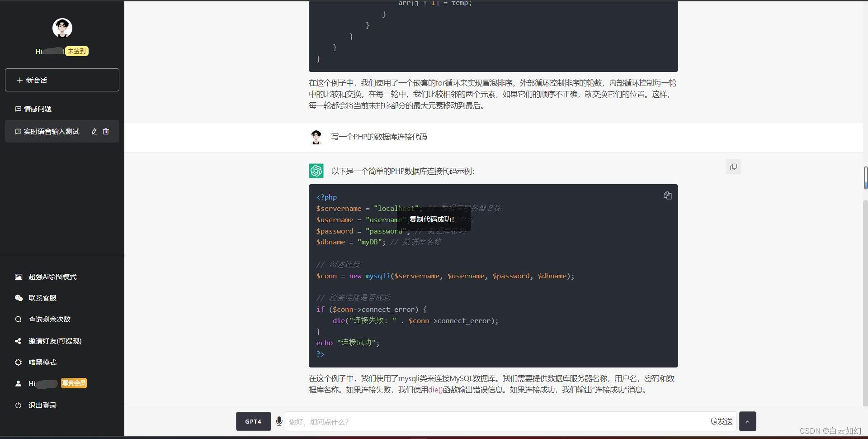Click the 未签到 check-in badge
Image resolution: width=868 pixels, height=439 pixels.
[76, 51]
